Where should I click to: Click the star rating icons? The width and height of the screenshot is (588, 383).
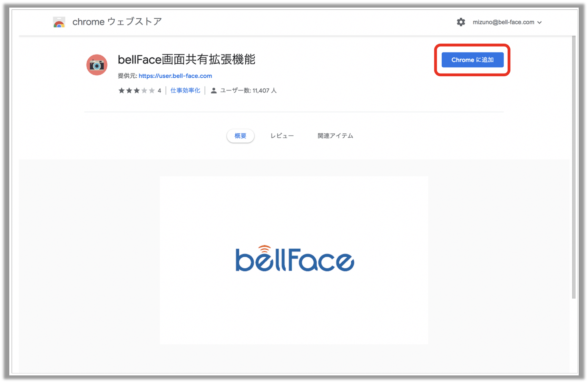click(x=137, y=90)
